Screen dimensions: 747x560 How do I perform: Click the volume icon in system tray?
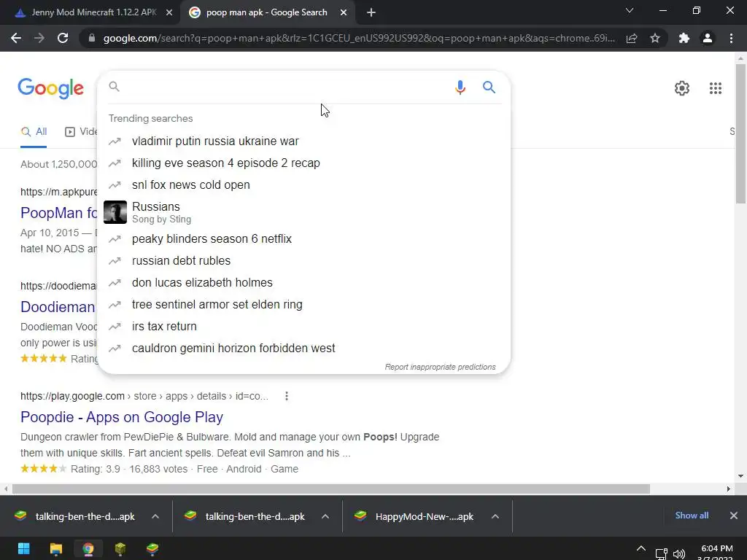pyautogui.click(x=679, y=554)
